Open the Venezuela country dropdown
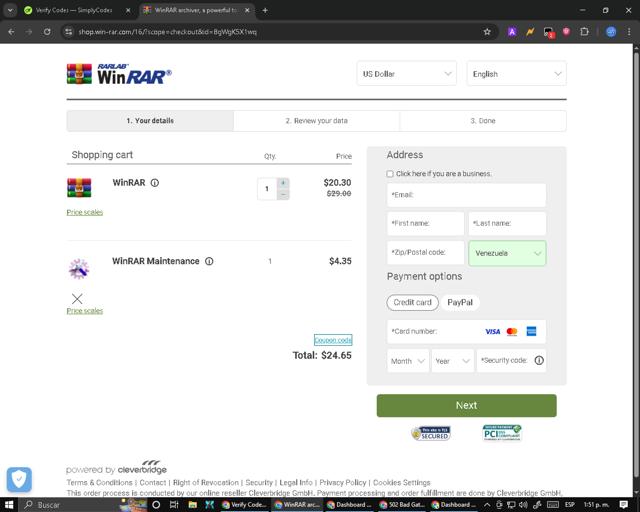The height and width of the screenshot is (512, 640). (x=507, y=253)
